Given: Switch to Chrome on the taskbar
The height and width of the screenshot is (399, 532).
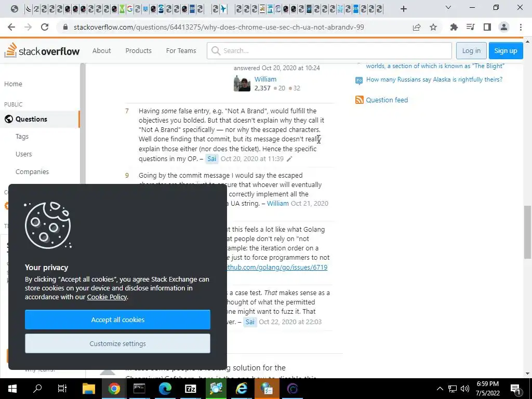Looking at the screenshot, I should (114, 389).
